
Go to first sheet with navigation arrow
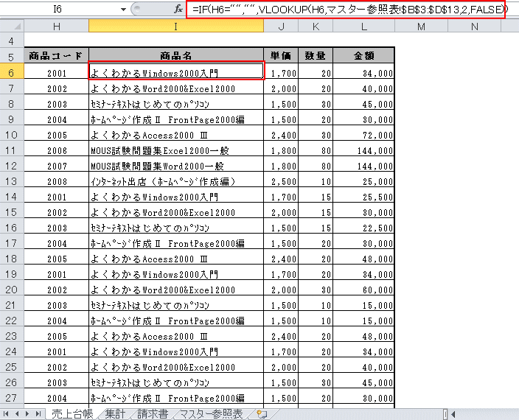(7, 414)
